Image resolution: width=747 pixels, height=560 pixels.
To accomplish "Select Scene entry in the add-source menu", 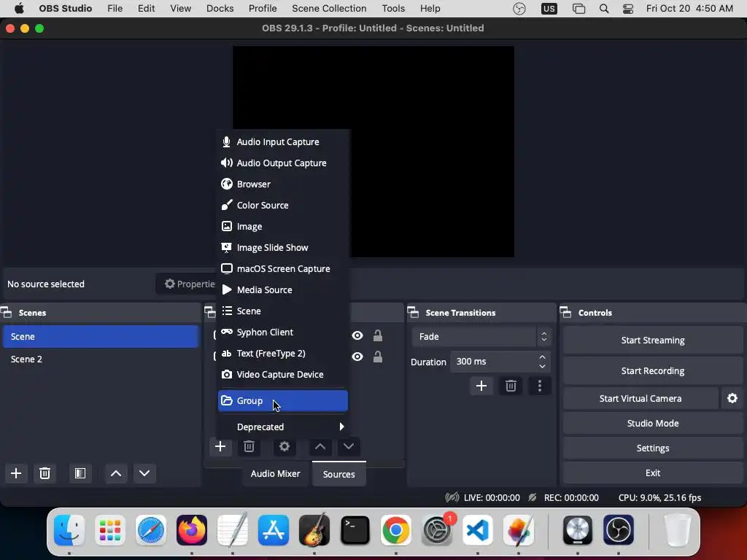I will (x=282, y=311).
